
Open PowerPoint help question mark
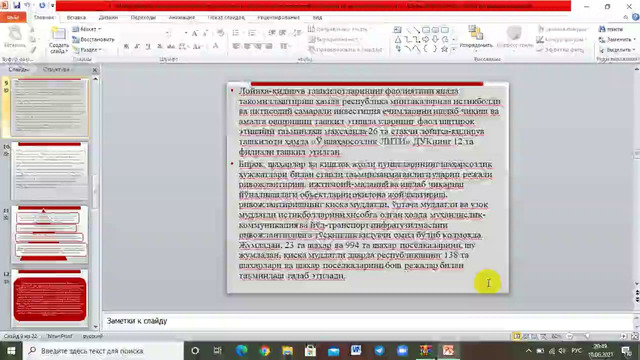[635, 17]
